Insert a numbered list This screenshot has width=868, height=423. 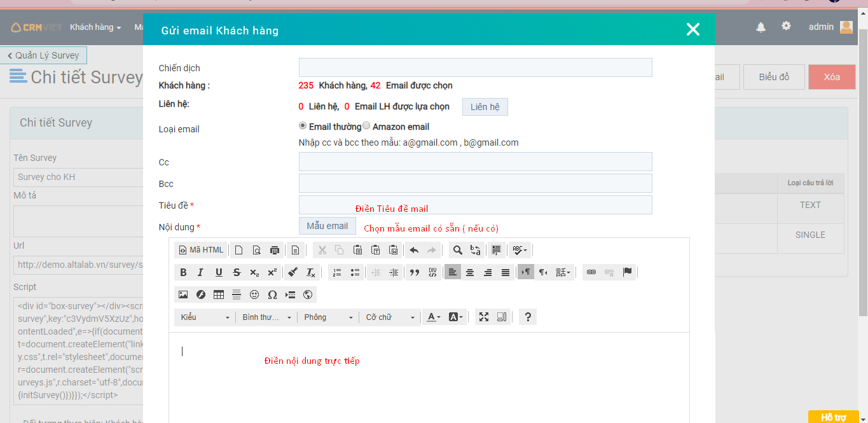pyautogui.click(x=337, y=272)
